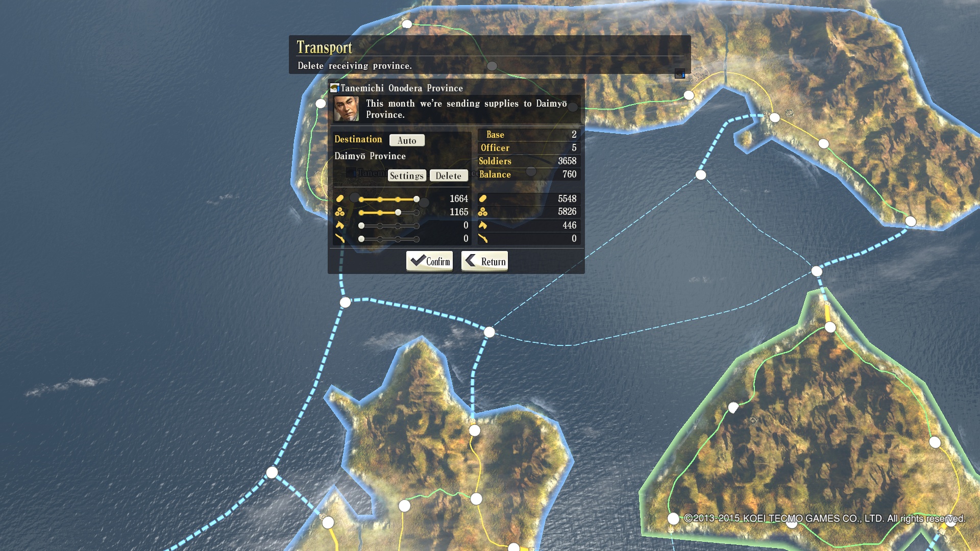Select the Soldiers stat row
Image resolution: width=980 pixels, height=551 pixels.
(529, 161)
